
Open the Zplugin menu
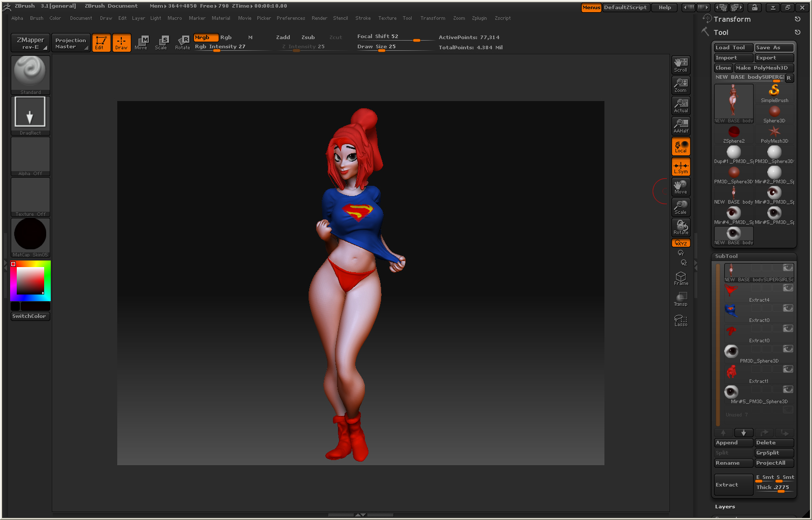479,18
